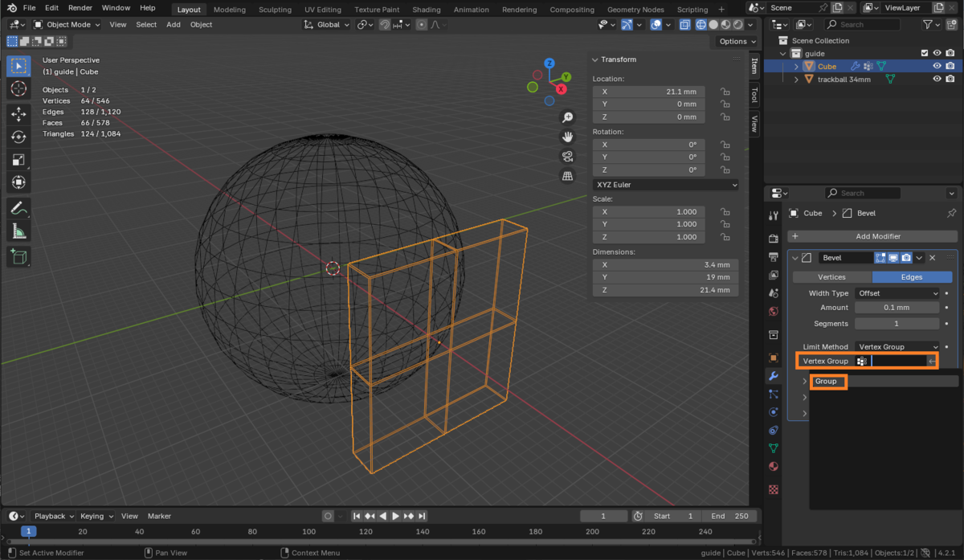Open the World properties tab icon

point(774,312)
